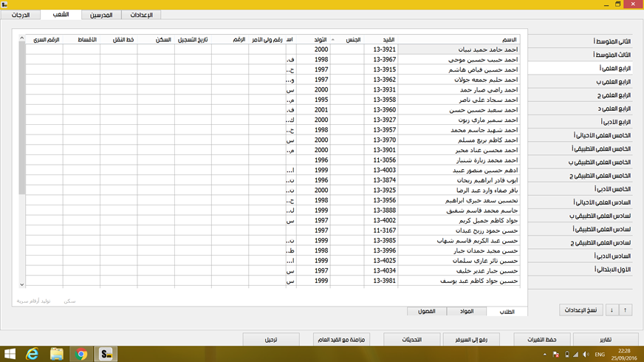Click the table scrollbar down arrow
Screen dimensions: 644x362
21,284
